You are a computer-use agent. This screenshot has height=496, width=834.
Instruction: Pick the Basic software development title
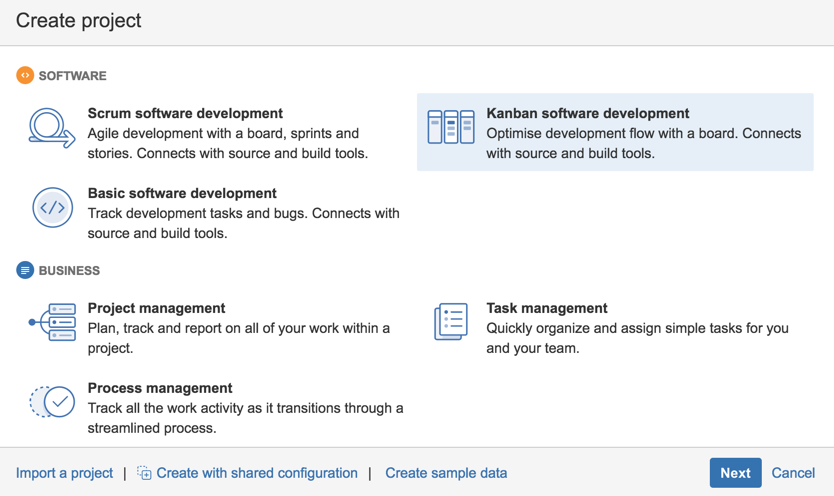(182, 194)
